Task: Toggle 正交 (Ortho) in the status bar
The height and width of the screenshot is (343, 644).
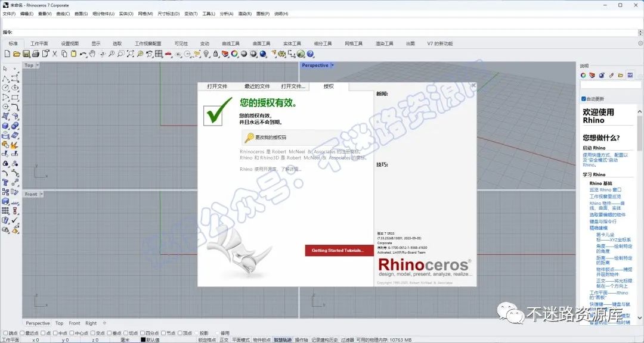Action: pos(224,340)
